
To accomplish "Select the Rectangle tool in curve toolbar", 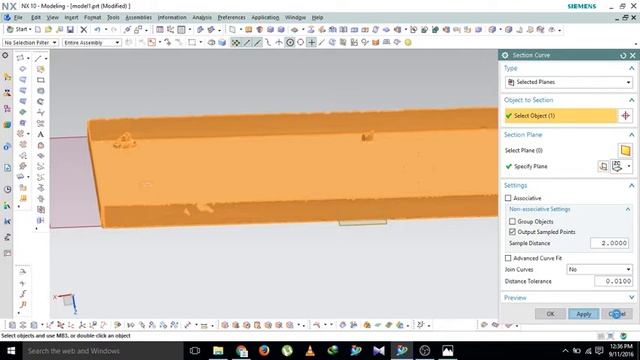I will [40, 80].
